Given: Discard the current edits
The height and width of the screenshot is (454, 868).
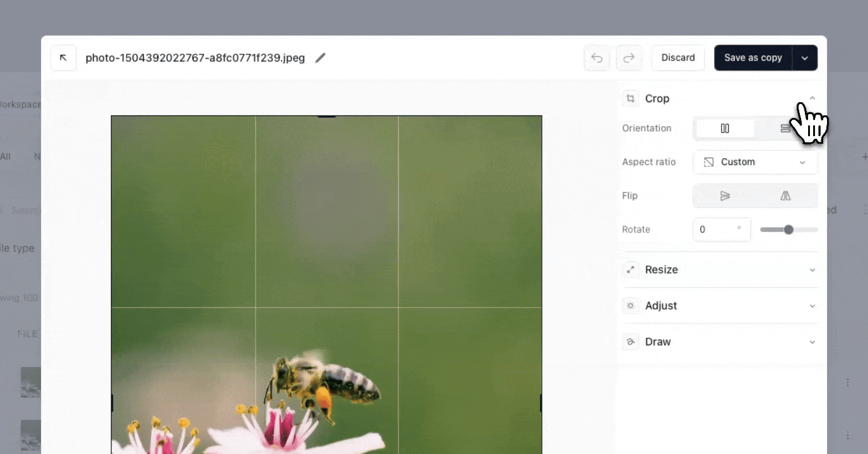Looking at the screenshot, I should coord(677,57).
